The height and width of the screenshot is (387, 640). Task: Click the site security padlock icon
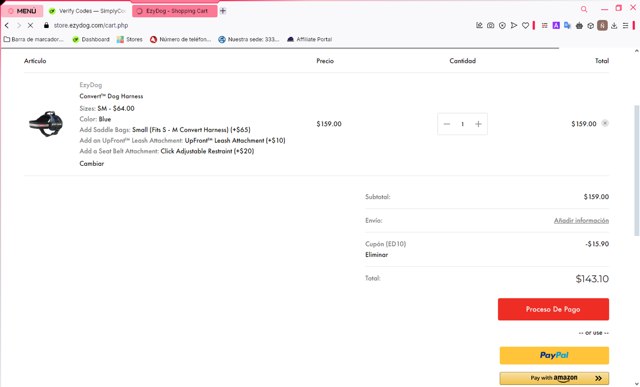pos(46,25)
